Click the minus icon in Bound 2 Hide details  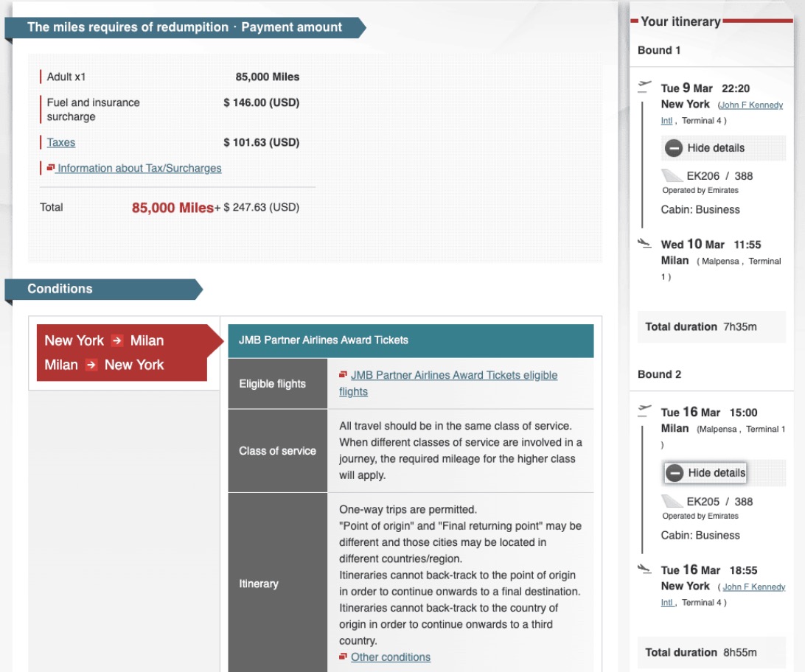675,473
